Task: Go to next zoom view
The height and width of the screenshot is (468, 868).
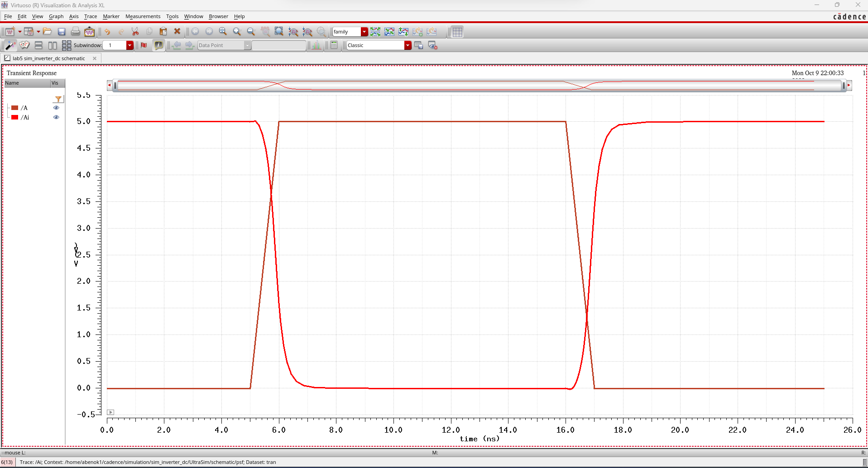Action: coord(209,32)
